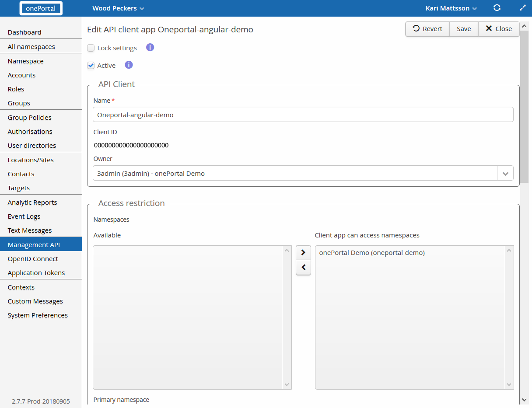This screenshot has height=408, width=532.
Task: Open the Kari Mattsson user menu
Action: pyautogui.click(x=451, y=8)
